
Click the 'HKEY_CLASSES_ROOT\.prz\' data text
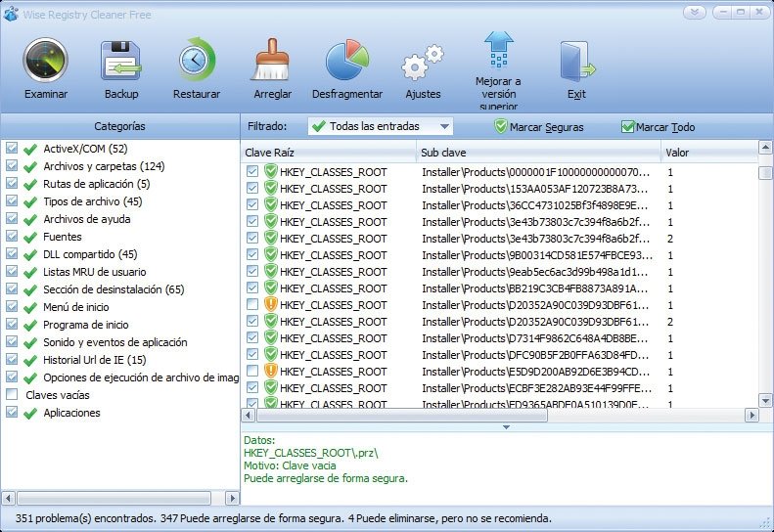click(x=311, y=453)
